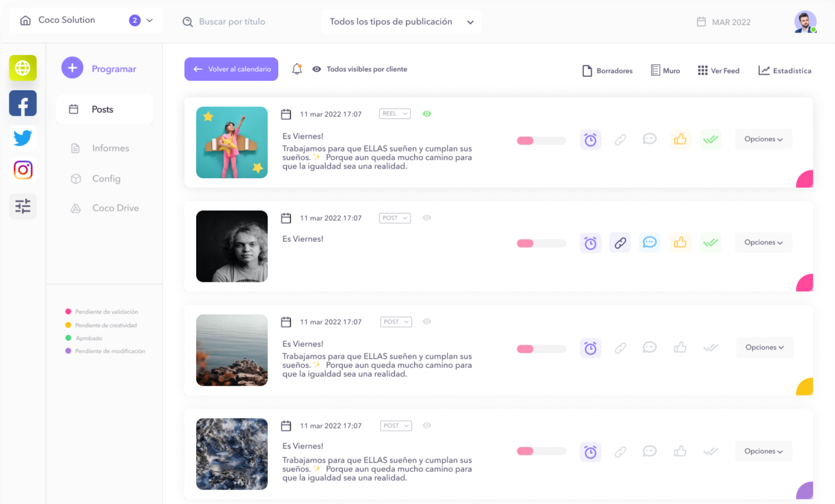This screenshot has height=504, width=835.
Task: Toggle green eye visibility on the REEL post
Action: (427, 114)
